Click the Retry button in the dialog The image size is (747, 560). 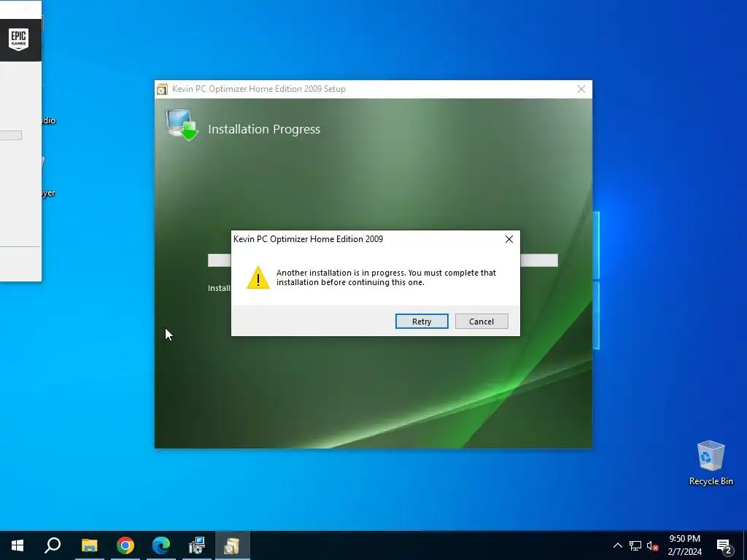[x=422, y=322]
